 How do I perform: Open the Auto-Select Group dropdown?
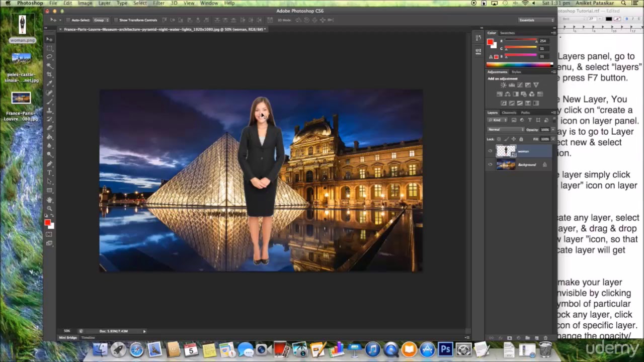(x=100, y=20)
